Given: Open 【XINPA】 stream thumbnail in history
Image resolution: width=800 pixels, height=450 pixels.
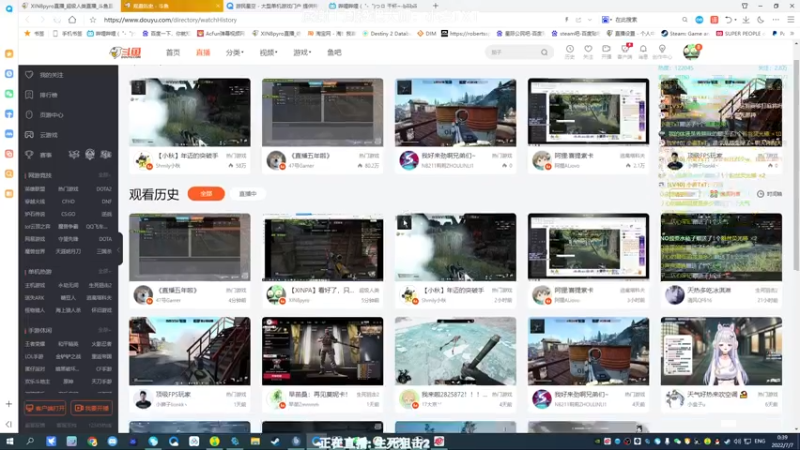Looking at the screenshot, I should coord(322,247).
